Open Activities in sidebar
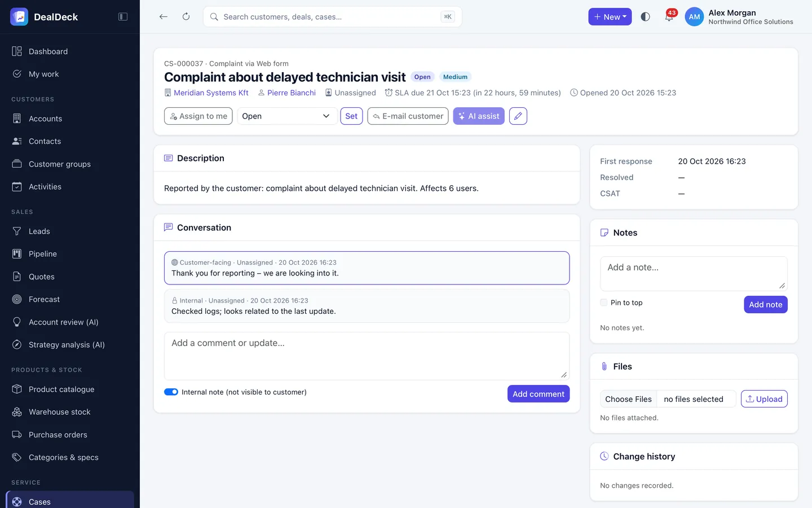The height and width of the screenshot is (508, 812). coord(70,187)
